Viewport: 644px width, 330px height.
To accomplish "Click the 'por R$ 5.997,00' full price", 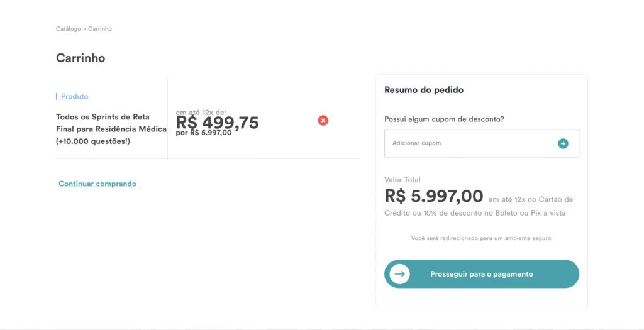I will click(204, 133).
